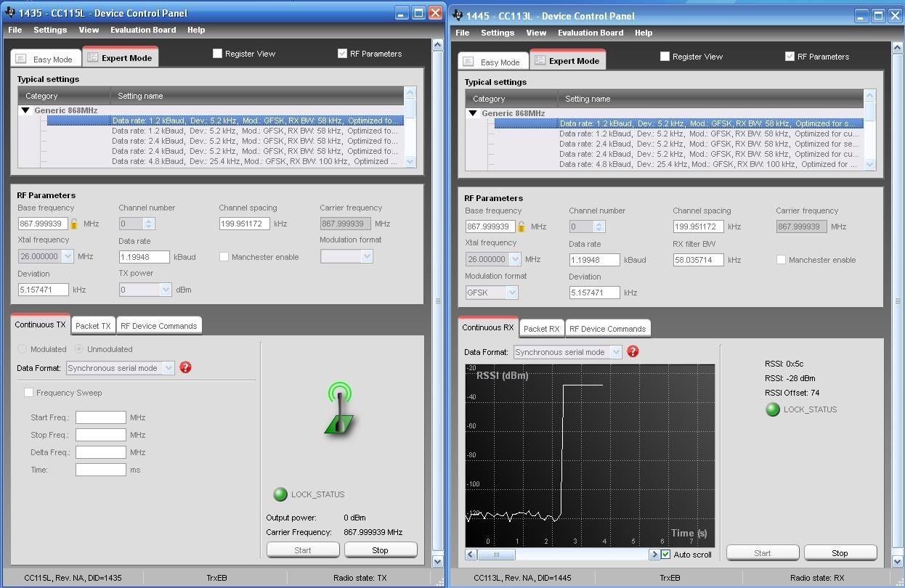Screen dimensions: 905x588
Task: Click the RX filter BW input field
Action: pos(698,260)
